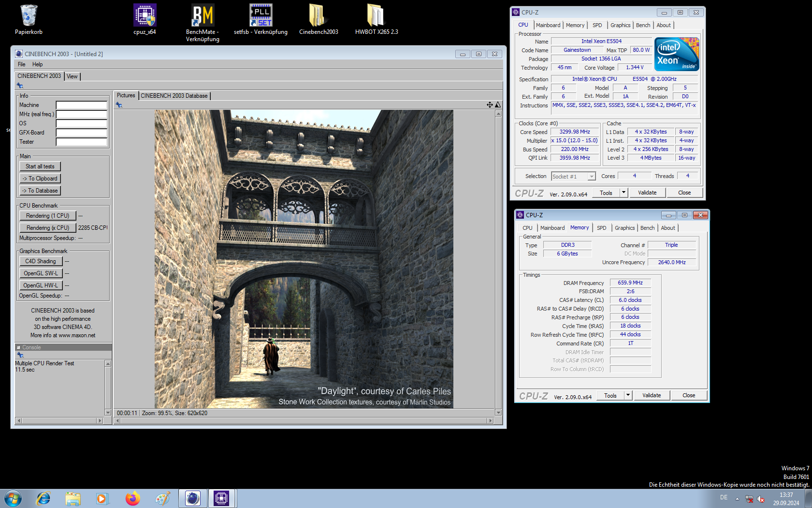Click into the Tester field
The height and width of the screenshot is (508, 812).
pos(81,142)
